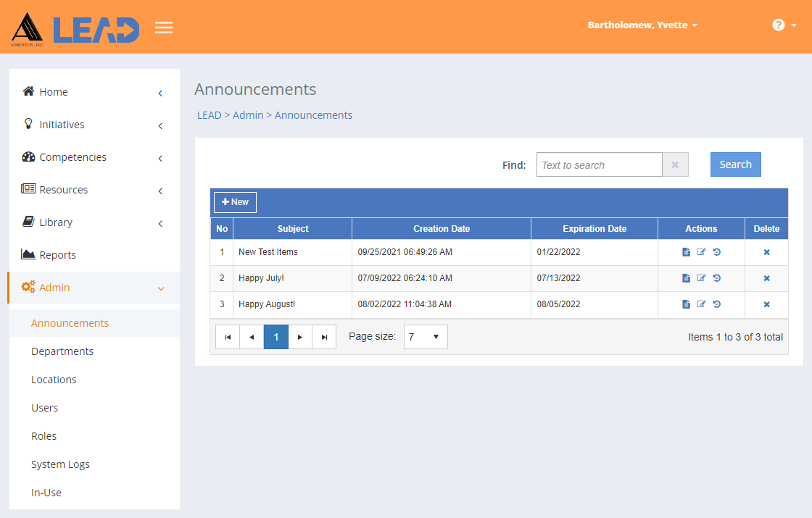Open System Logs in the sidebar

[60, 464]
